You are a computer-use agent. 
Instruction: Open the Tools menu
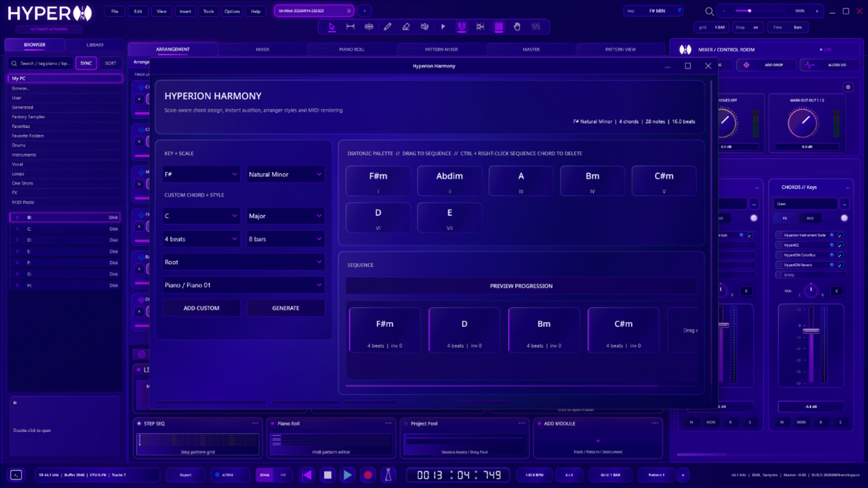[x=208, y=11]
